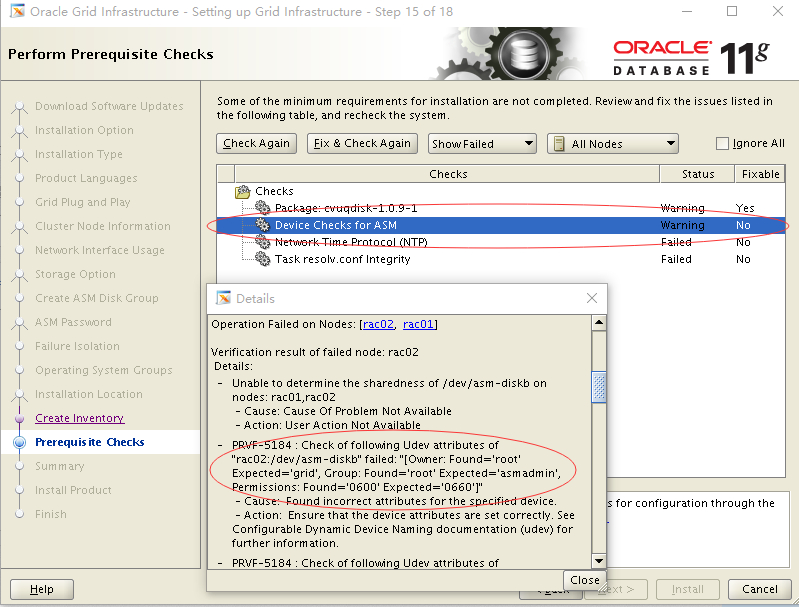Viewport: 799px width, 607px height.
Task: Click the Storage Option step
Action: (x=75, y=274)
